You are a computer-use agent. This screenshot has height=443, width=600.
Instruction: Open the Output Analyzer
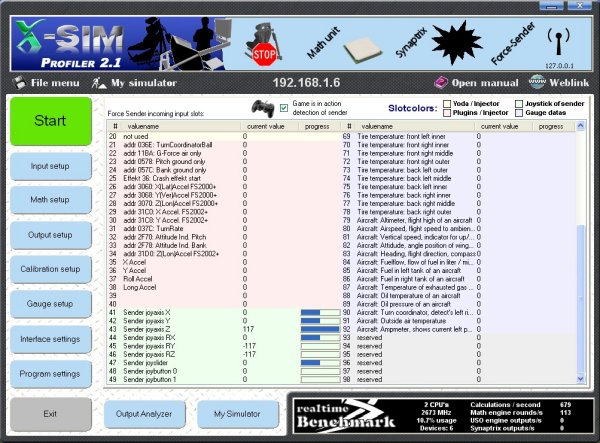pos(144,414)
